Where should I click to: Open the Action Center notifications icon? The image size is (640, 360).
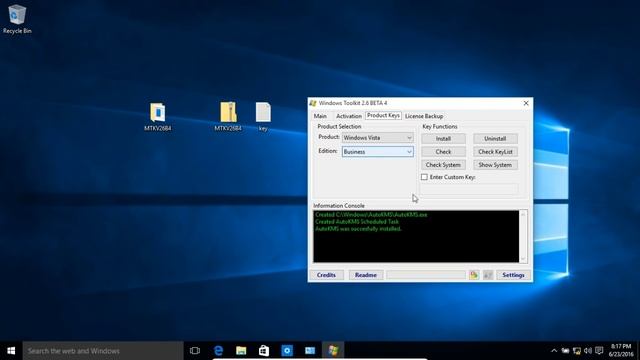point(599,351)
